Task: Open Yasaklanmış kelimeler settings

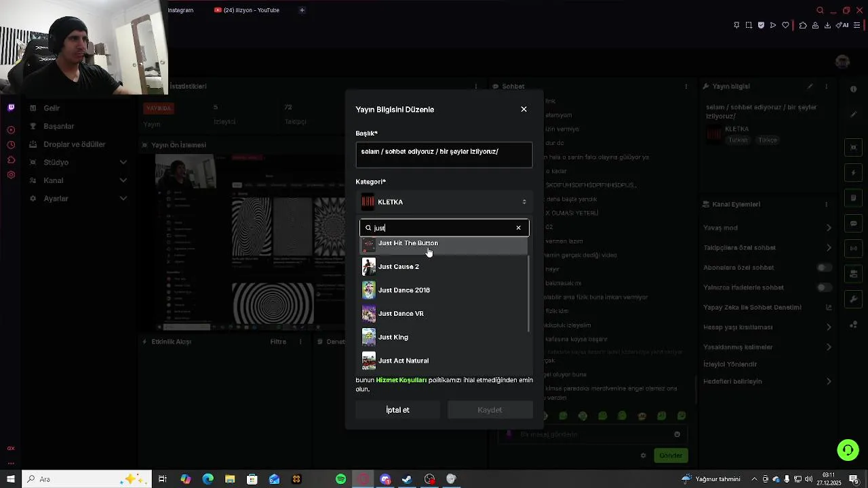Action: point(768,347)
